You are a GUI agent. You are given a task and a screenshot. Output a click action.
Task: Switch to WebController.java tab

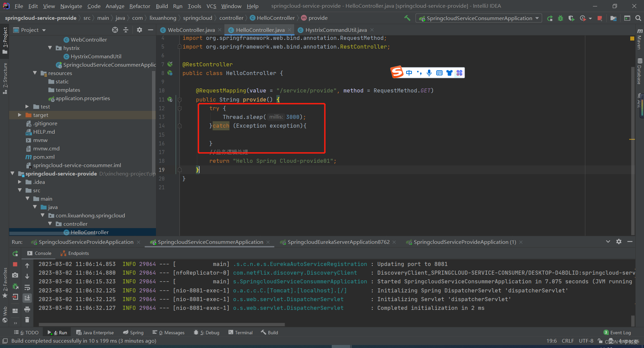pos(191,30)
